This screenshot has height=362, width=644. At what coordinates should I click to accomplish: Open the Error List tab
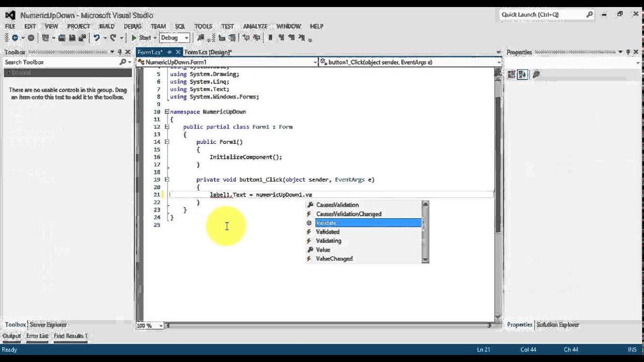coord(37,336)
